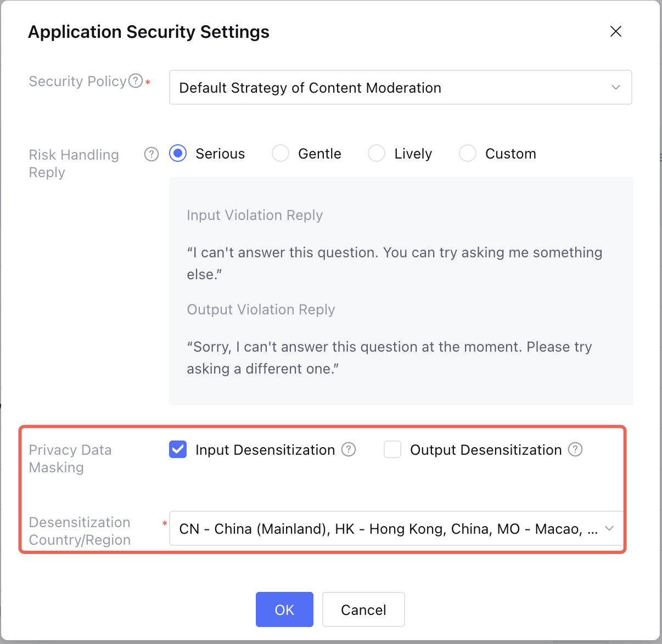The image size is (662, 644).
Task: Click the Privacy Data Masking label
Action: [x=70, y=459]
